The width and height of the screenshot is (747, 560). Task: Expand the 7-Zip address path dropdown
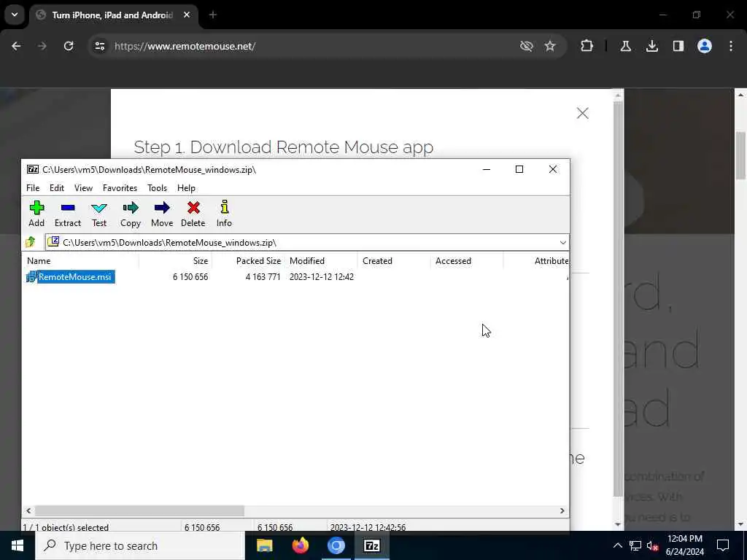(562, 243)
